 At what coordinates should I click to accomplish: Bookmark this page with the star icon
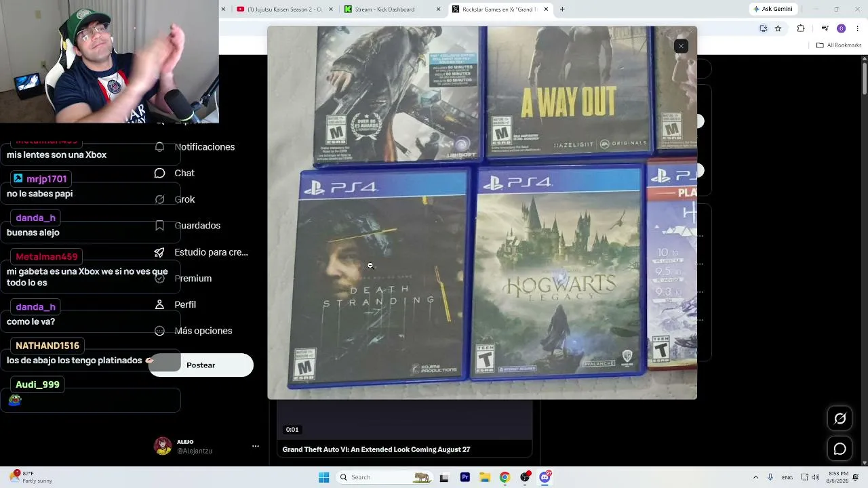click(x=778, y=28)
